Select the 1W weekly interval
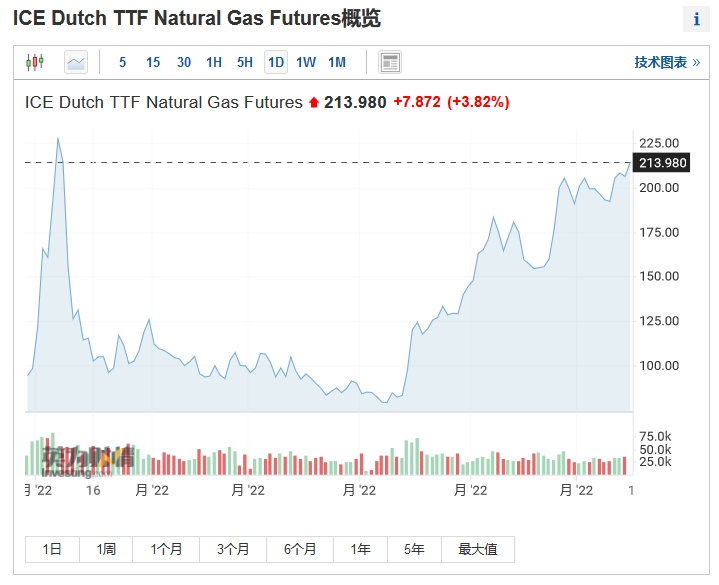Viewport: 719px width, 585px height. pyautogui.click(x=306, y=62)
